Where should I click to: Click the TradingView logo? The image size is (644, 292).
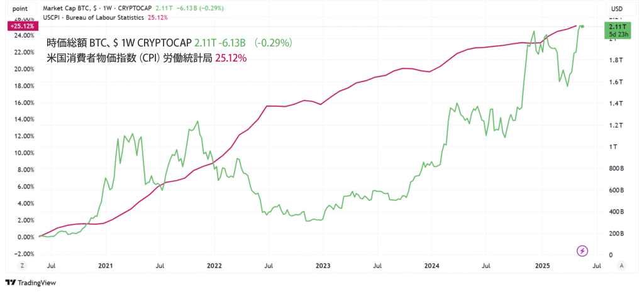click(31, 283)
